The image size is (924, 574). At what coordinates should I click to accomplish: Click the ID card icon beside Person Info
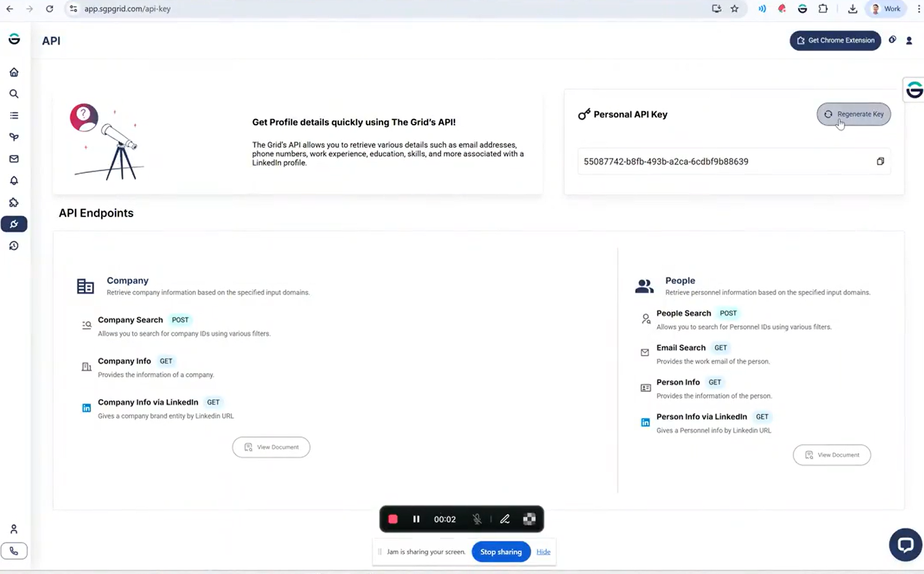pos(645,388)
